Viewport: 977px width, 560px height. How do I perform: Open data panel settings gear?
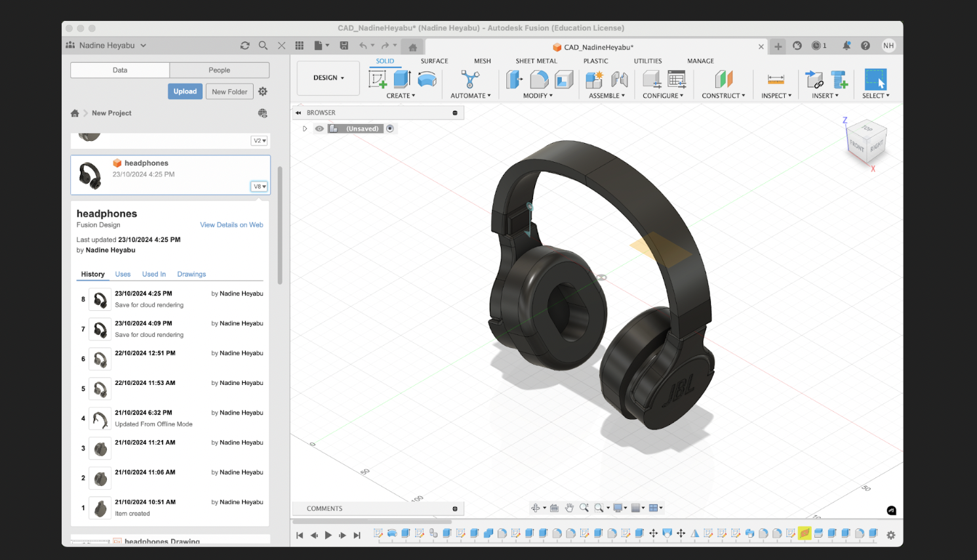263,92
